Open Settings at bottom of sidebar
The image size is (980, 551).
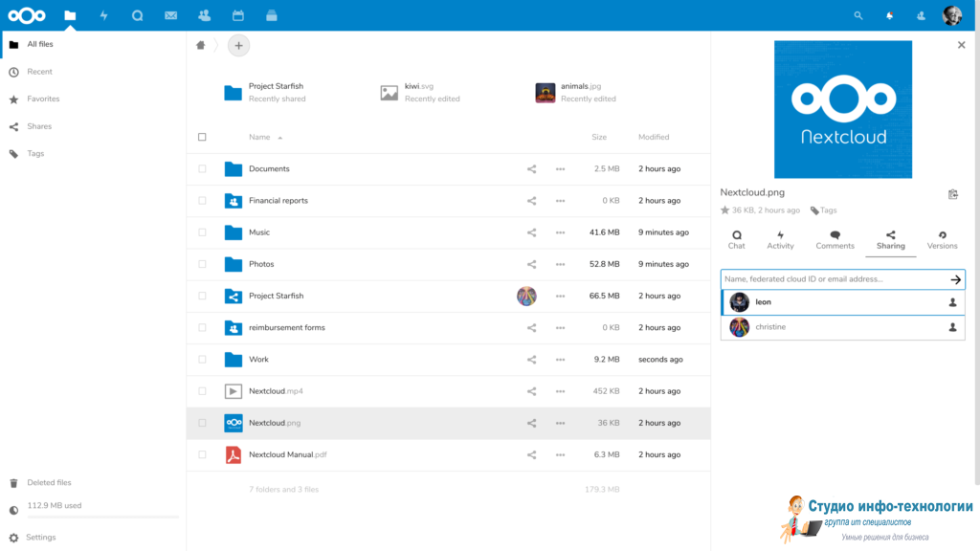(x=40, y=538)
